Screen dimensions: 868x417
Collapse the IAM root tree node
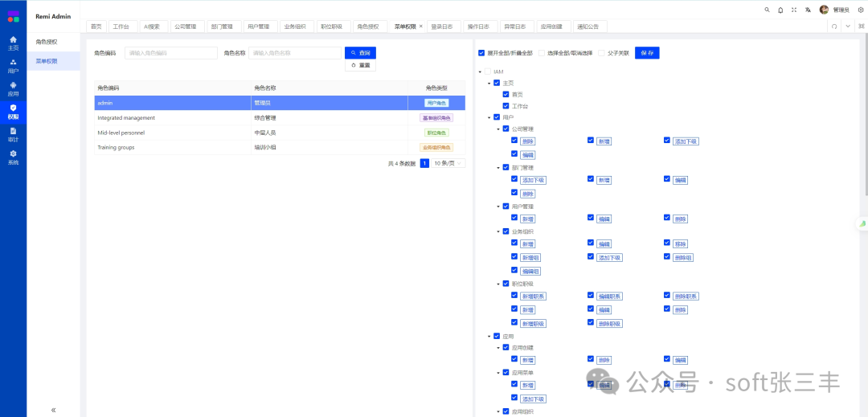tap(480, 72)
